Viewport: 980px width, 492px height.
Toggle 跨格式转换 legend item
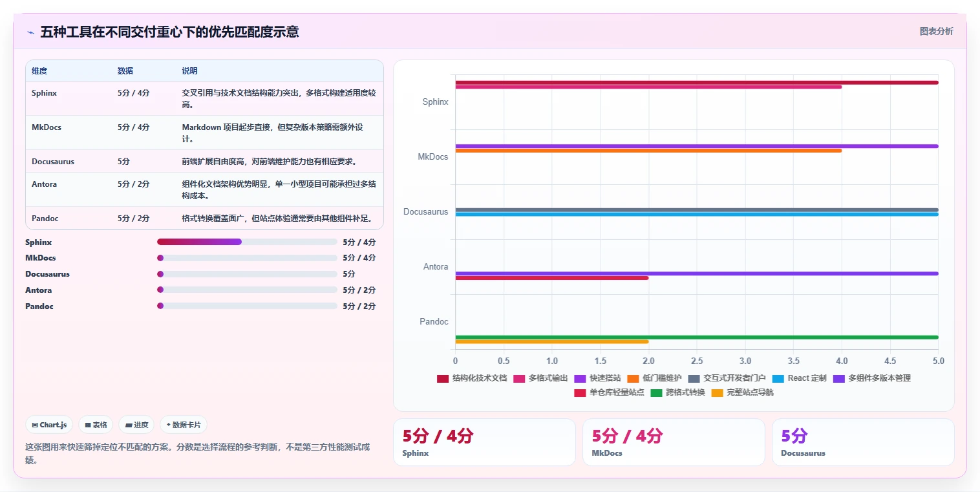click(677, 392)
